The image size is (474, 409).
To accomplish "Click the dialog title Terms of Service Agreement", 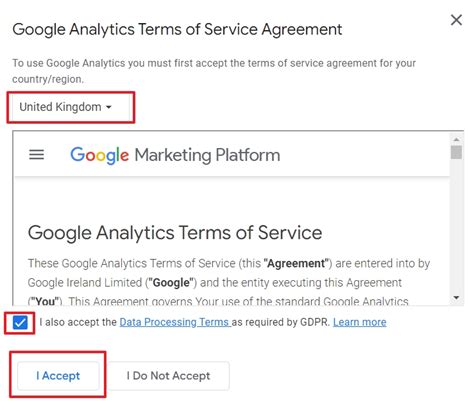I will (x=177, y=29).
